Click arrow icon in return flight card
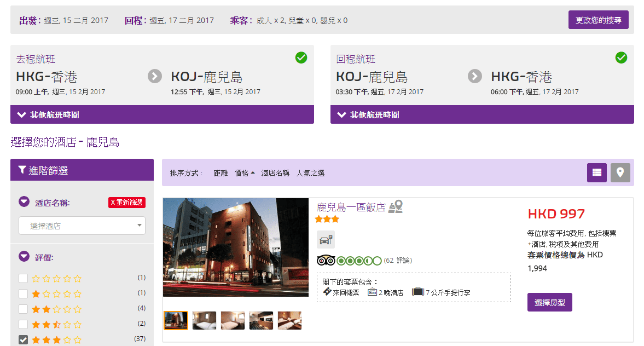Screen dimensions: 644x346 [475, 76]
